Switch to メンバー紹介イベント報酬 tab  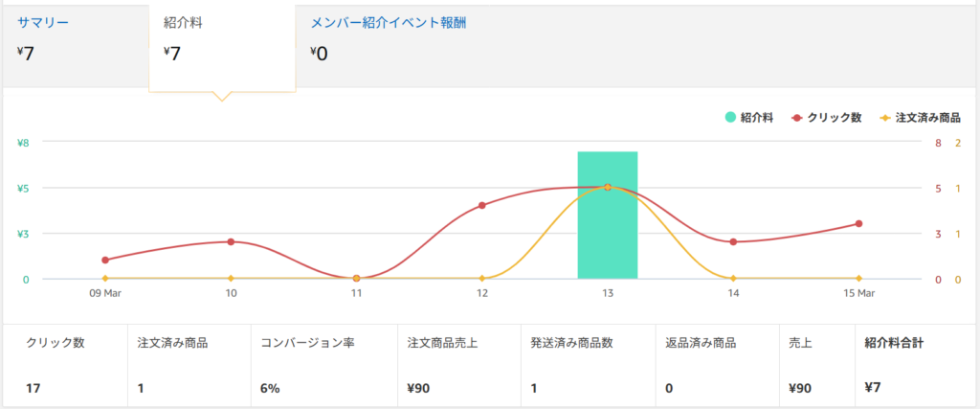[x=394, y=21]
